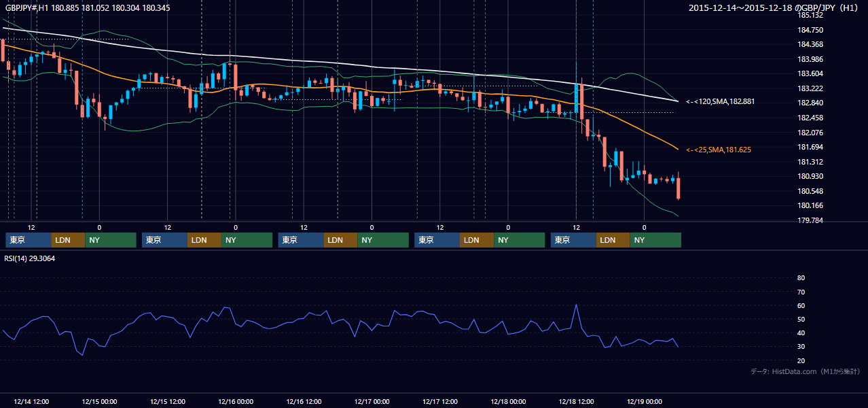This screenshot has width=868, height=408.
Task: Click price axis value 183.222
Action: [x=810, y=88]
